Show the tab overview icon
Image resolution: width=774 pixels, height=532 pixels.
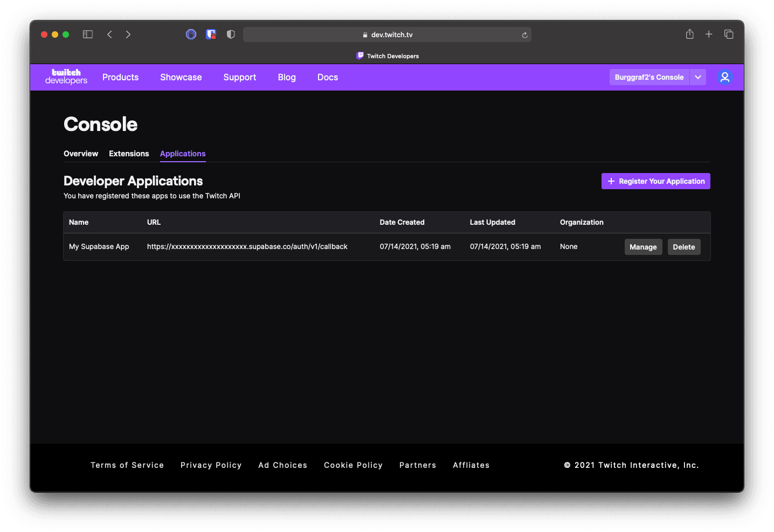[x=729, y=34]
